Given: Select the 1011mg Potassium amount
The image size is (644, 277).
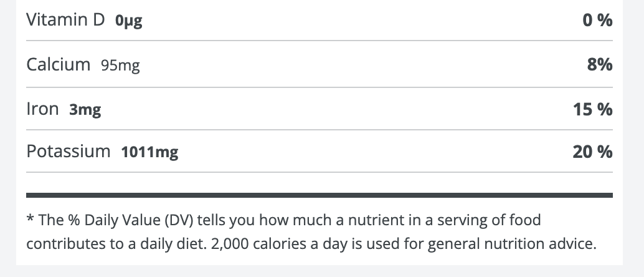Looking at the screenshot, I should (149, 152).
